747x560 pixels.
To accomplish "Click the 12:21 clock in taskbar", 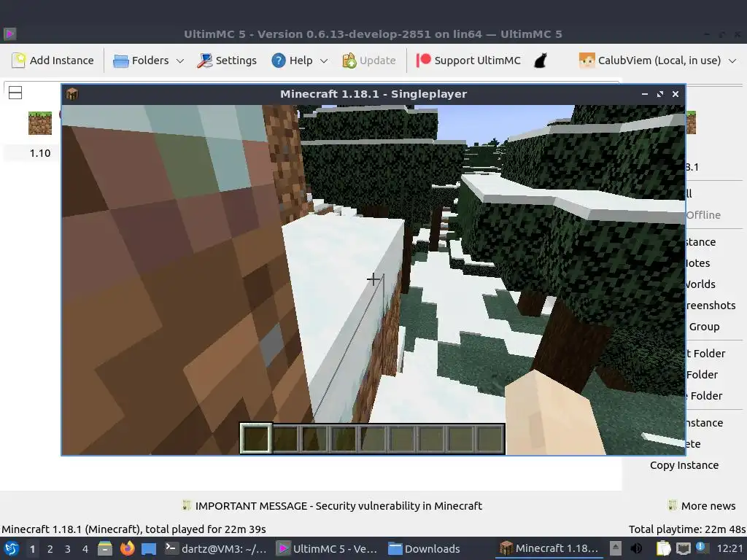I will click(729, 548).
